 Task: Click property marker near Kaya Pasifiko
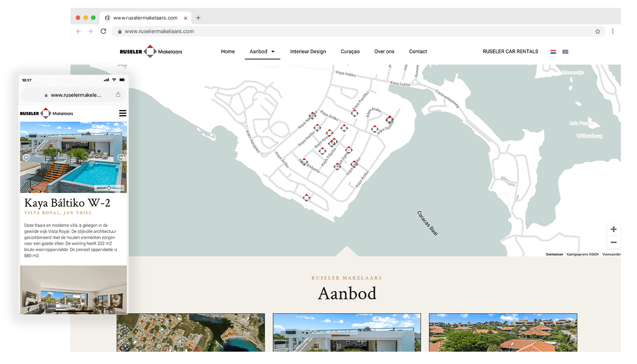pyautogui.click(x=355, y=113)
